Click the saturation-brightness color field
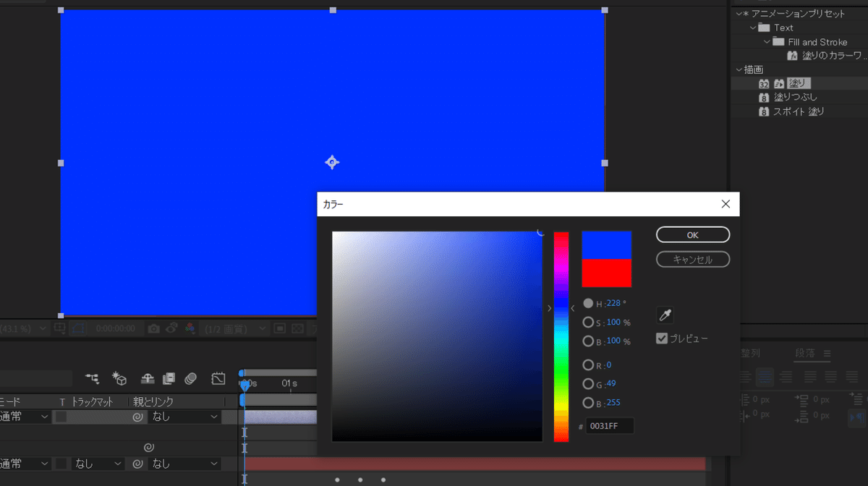 pyautogui.click(x=437, y=336)
